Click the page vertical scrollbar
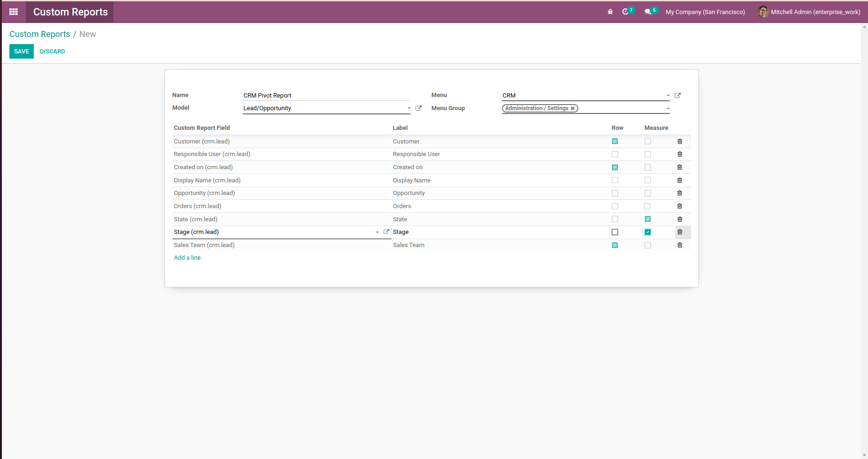868x459 pixels. click(x=864, y=241)
